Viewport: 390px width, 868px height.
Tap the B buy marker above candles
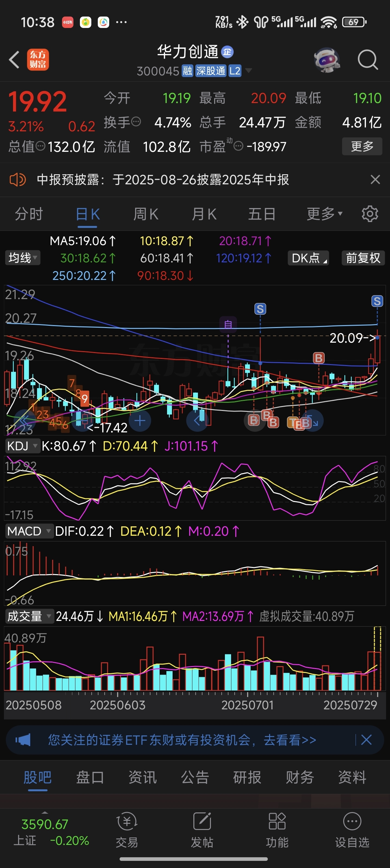pyautogui.click(x=318, y=358)
